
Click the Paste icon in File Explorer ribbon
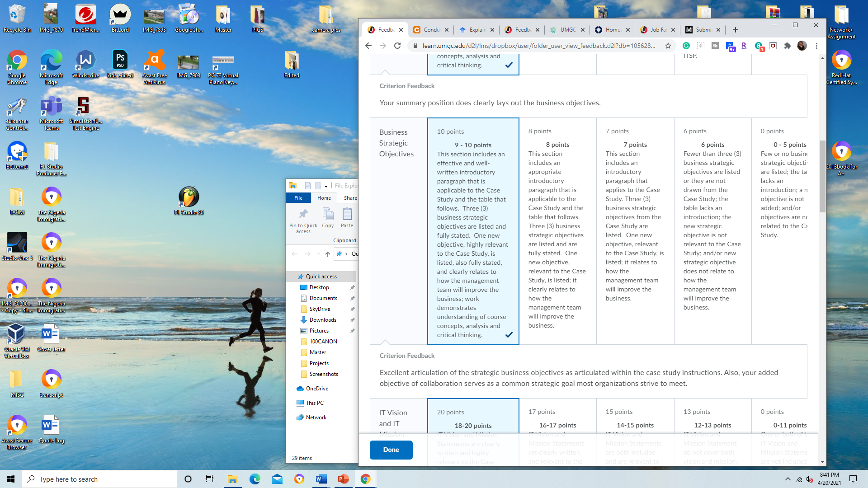[347, 218]
